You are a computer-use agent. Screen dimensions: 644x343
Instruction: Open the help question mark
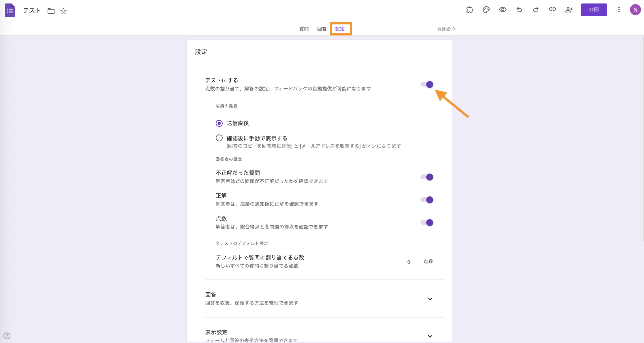coord(7,336)
